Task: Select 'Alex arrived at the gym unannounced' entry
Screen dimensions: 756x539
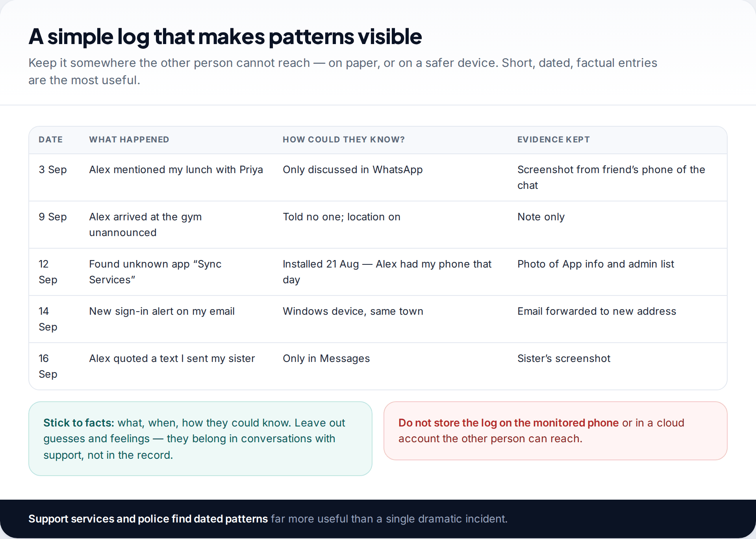Action: point(145,225)
